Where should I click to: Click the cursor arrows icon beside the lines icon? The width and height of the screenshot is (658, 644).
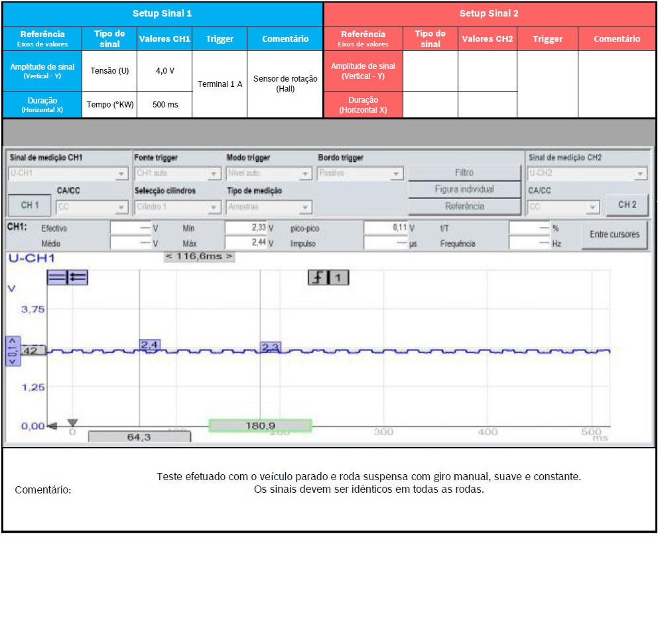click(x=78, y=279)
